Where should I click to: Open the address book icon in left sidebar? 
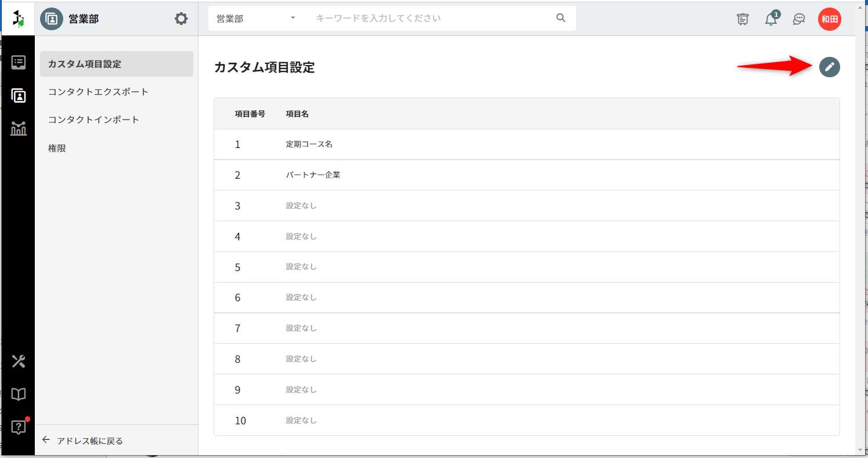19,96
